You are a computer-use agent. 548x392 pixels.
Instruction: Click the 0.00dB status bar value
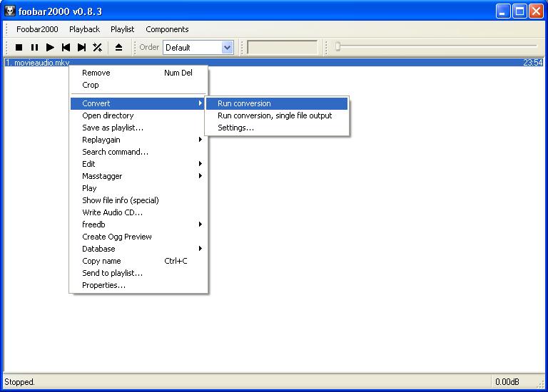tap(507, 382)
